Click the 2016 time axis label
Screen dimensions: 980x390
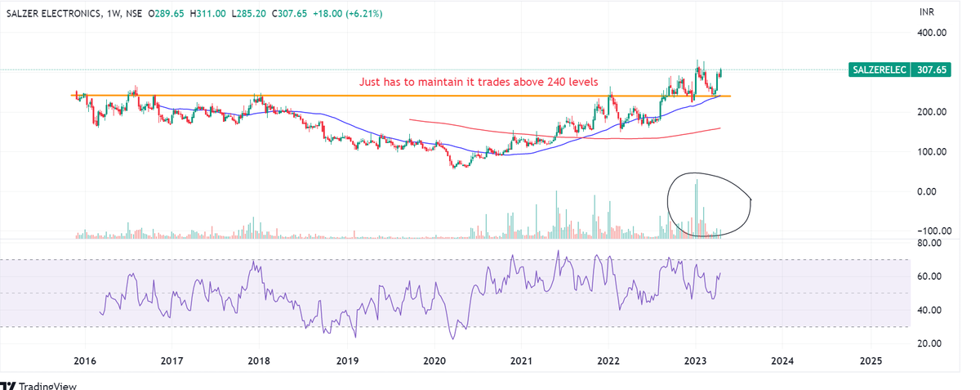[83, 361]
